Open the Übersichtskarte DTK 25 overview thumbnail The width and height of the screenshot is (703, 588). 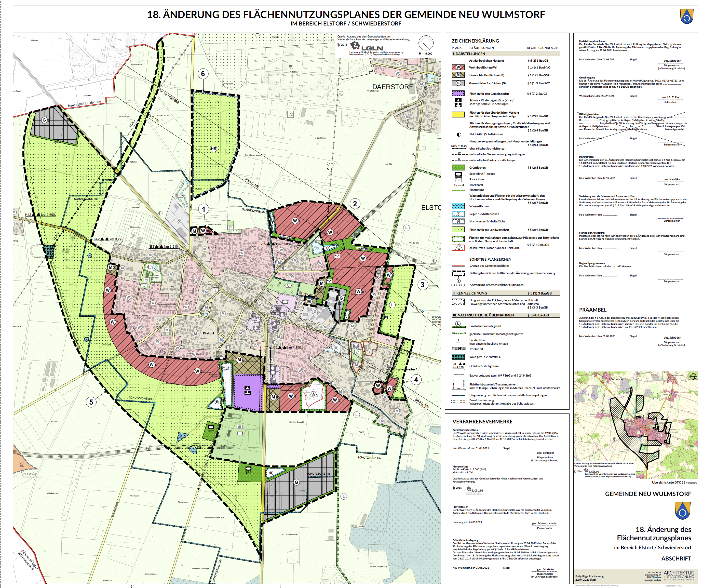click(x=636, y=425)
